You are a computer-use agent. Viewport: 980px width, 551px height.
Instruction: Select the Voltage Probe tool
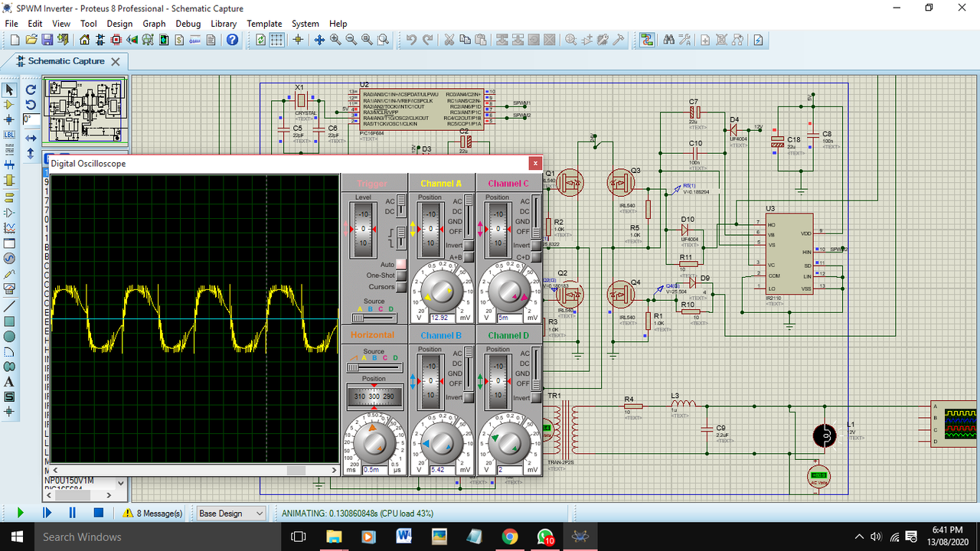8,273
